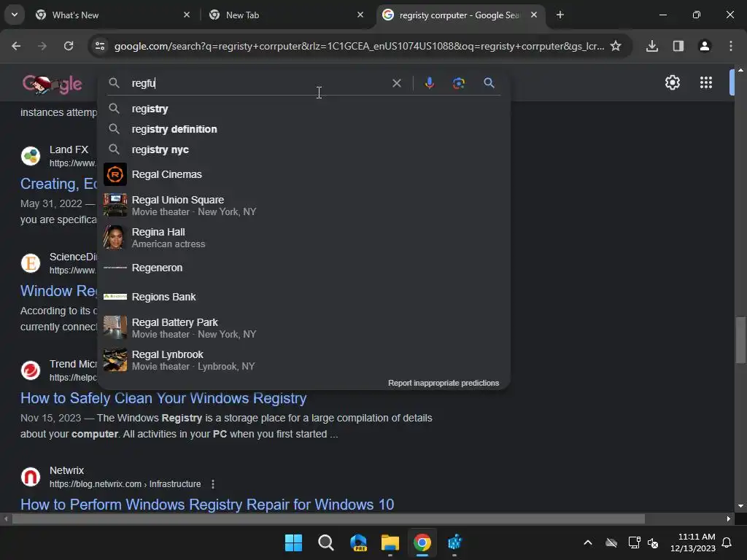Image resolution: width=747 pixels, height=560 pixels.
Task: Click the Trend Micro site favicon
Action: 31,370
